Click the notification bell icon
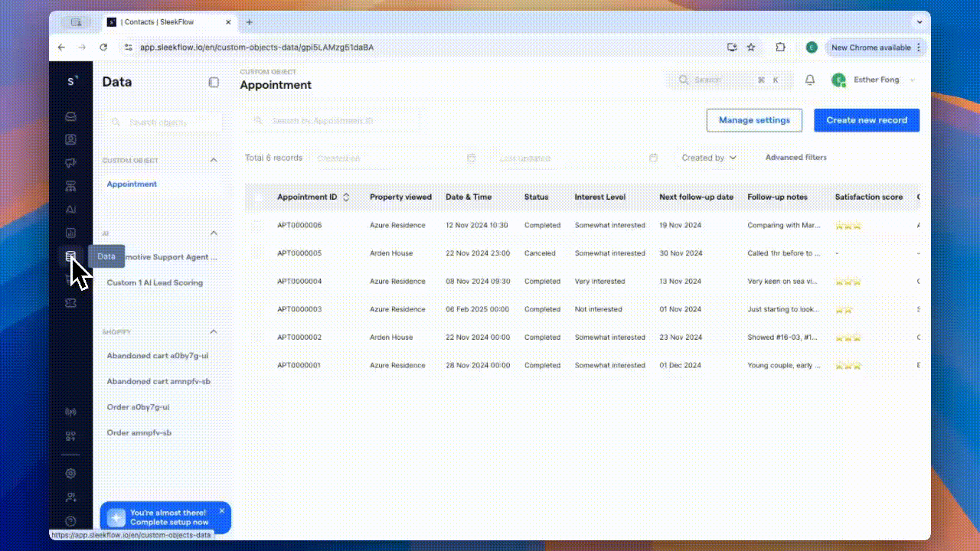The image size is (980, 551). tap(809, 80)
